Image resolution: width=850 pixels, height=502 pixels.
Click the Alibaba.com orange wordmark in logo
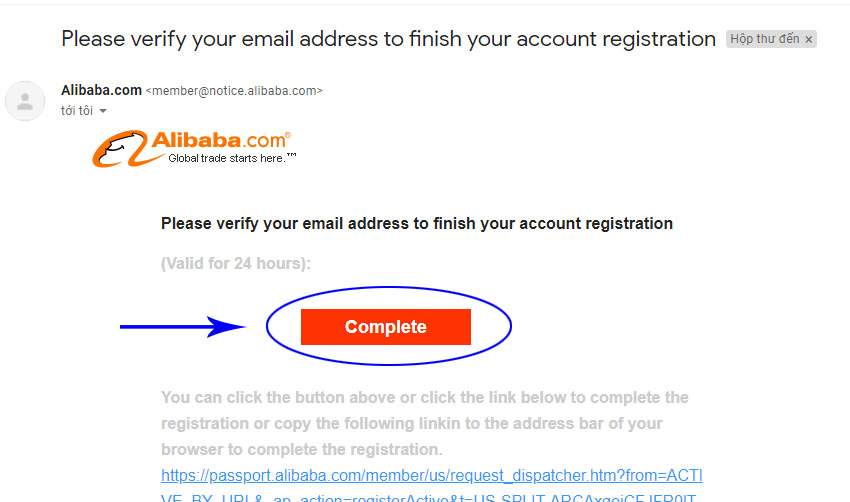218,140
